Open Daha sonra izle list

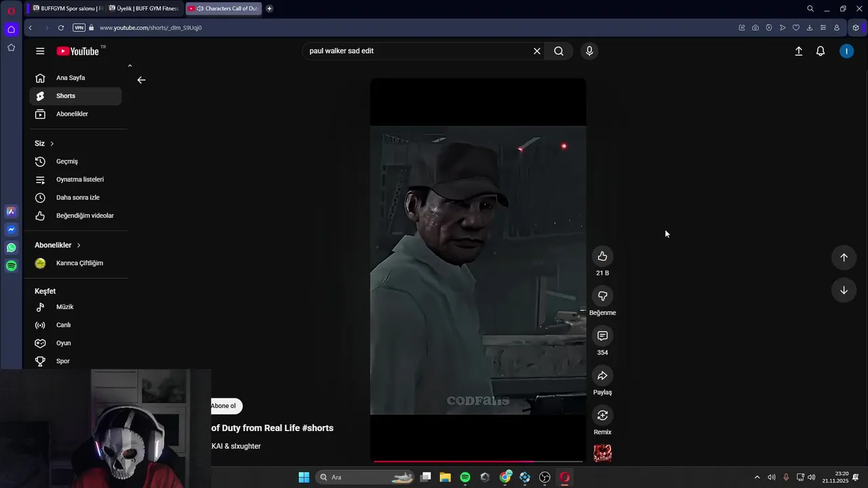pyautogui.click(x=76, y=197)
